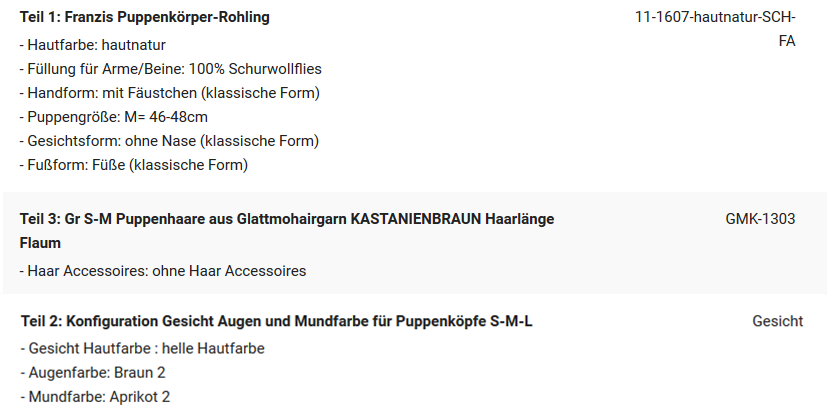Click the Puppengröße M= 46-48cm line
827x413 pixels.
click(x=114, y=117)
